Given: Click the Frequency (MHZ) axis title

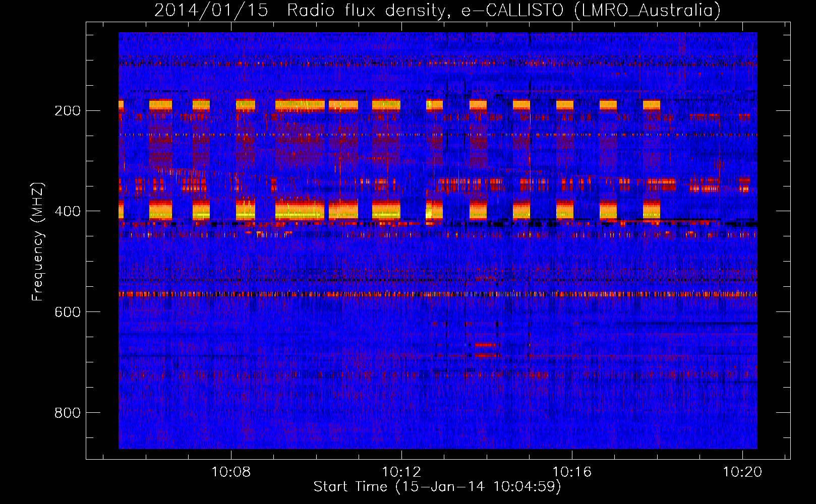Looking at the screenshot, I should tap(38, 242).
